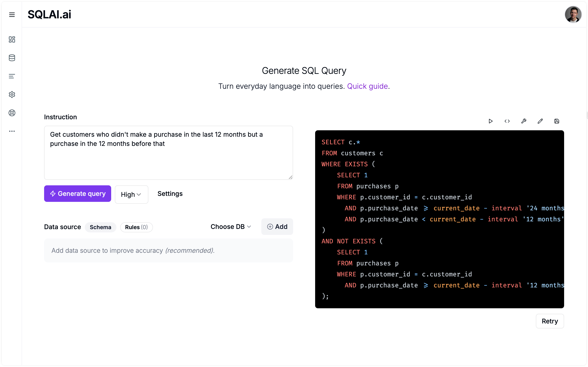Open help via the lifebuoy icon
588x367 pixels.
(x=12, y=113)
